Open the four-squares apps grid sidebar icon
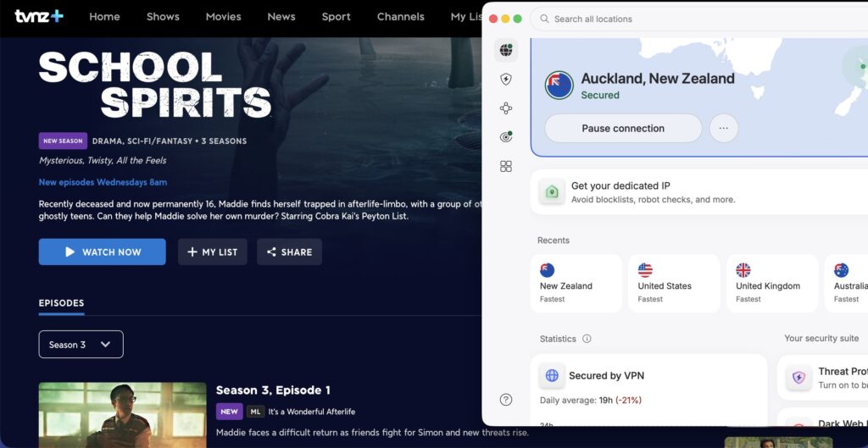Image resolution: width=868 pixels, height=448 pixels. (x=506, y=167)
